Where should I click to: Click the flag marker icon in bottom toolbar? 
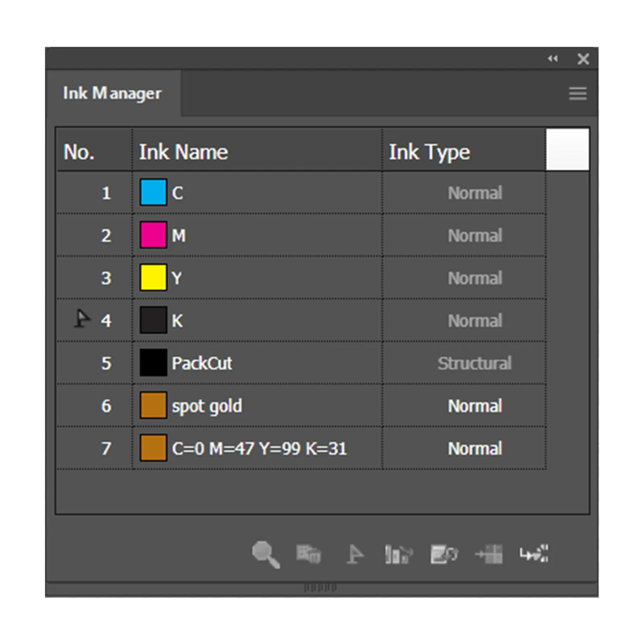(355, 554)
